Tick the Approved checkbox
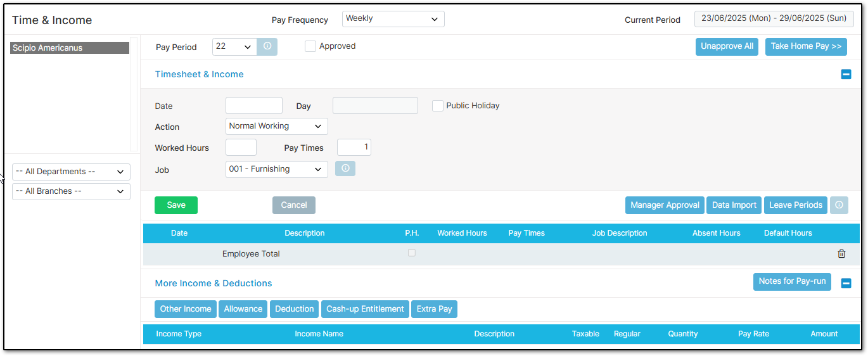Screen dimensions: 868x356 [310, 46]
